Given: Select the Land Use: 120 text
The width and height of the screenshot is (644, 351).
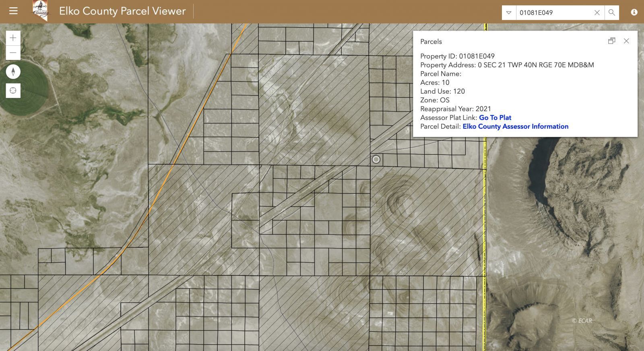Looking at the screenshot, I should pos(442,91).
